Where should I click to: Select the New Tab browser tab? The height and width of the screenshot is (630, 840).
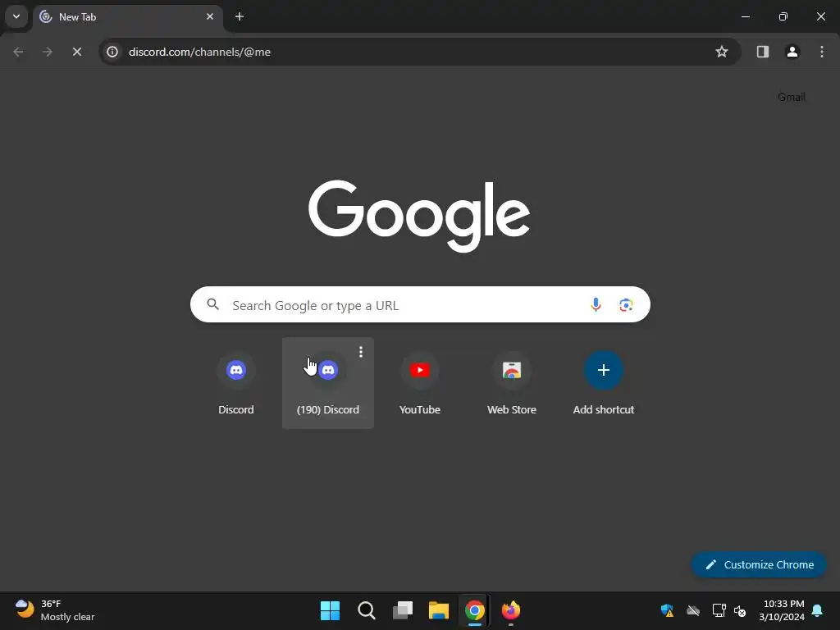pos(127,16)
